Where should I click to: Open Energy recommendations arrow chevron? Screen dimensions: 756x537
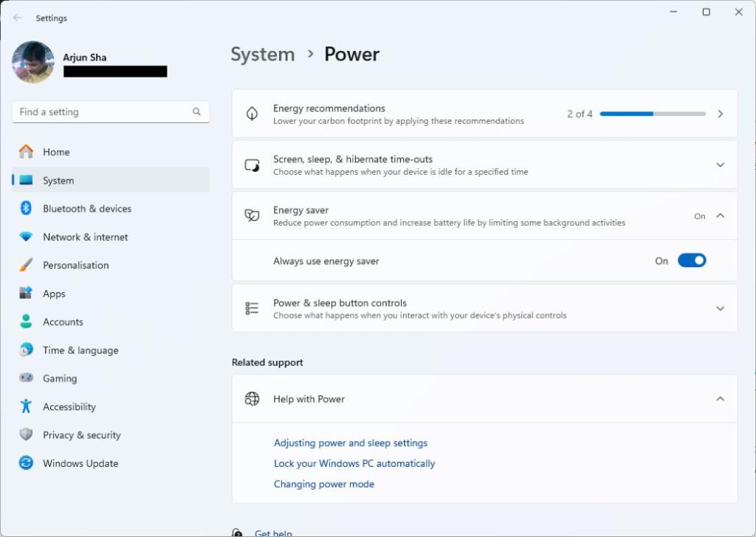pos(721,114)
